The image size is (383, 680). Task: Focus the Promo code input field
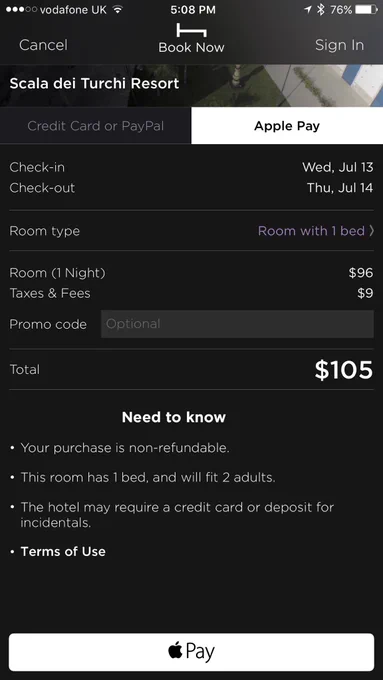point(237,324)
